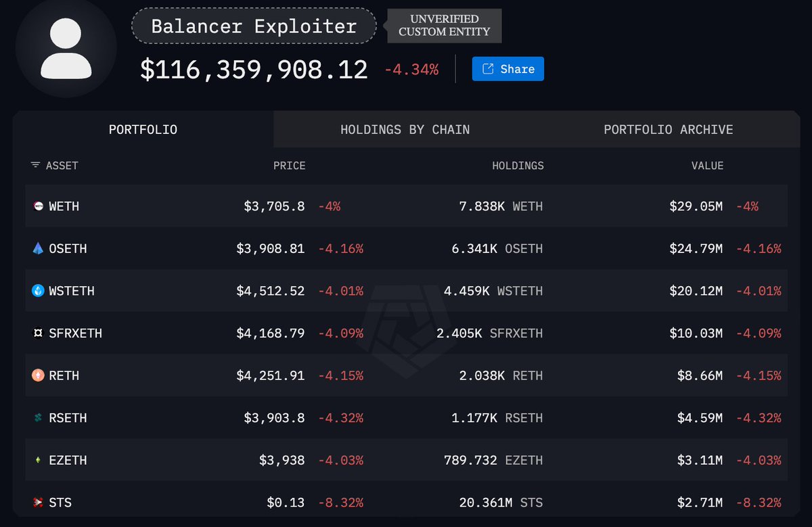The height and width of the screenshot is (527, 812).
Task: Click the EZETH token icon
Action: pos(38,460)
